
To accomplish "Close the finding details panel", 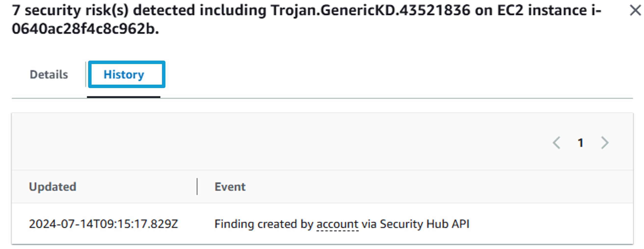I will [x=634, y=11].
